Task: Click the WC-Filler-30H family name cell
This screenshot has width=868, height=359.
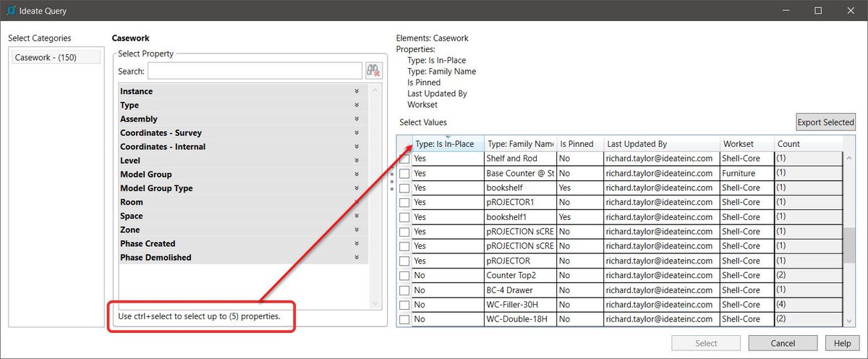Action: (520, 305)
